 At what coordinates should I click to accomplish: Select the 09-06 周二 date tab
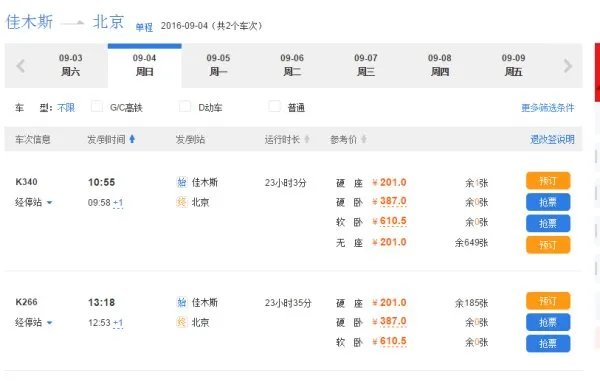[x=292, y=65]
